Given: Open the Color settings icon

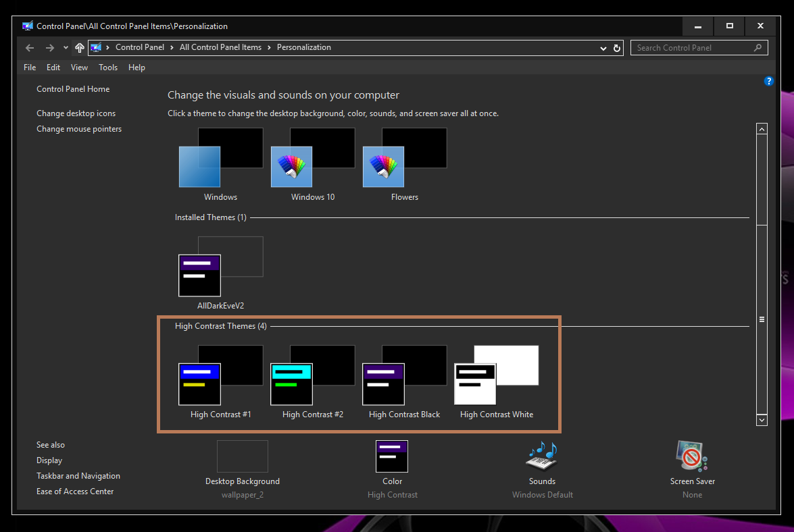Looking at the screenshot, I should (392, 456).
